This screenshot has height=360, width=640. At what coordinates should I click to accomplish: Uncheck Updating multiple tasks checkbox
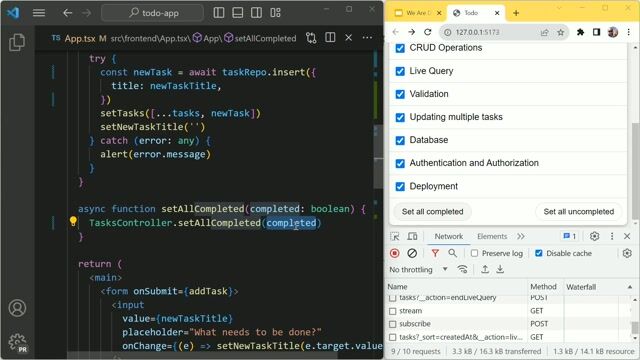400,118
